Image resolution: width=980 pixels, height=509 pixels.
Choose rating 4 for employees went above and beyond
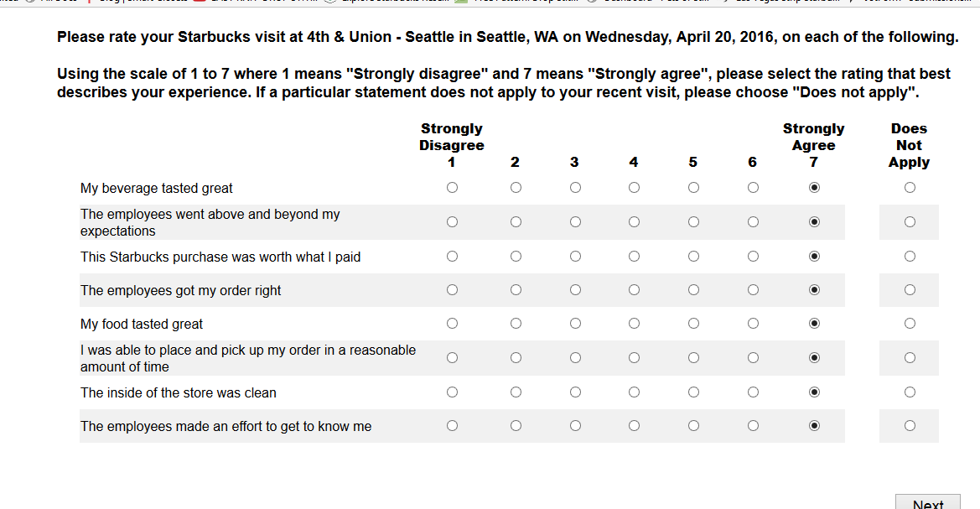pos(634,222)
